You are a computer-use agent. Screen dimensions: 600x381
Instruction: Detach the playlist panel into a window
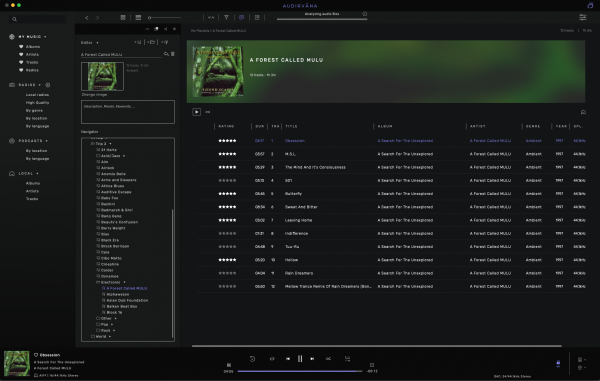(156, 29)
